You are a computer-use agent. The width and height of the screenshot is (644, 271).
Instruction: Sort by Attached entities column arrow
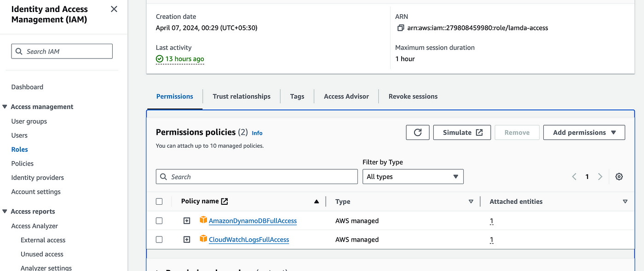(625, 202)
